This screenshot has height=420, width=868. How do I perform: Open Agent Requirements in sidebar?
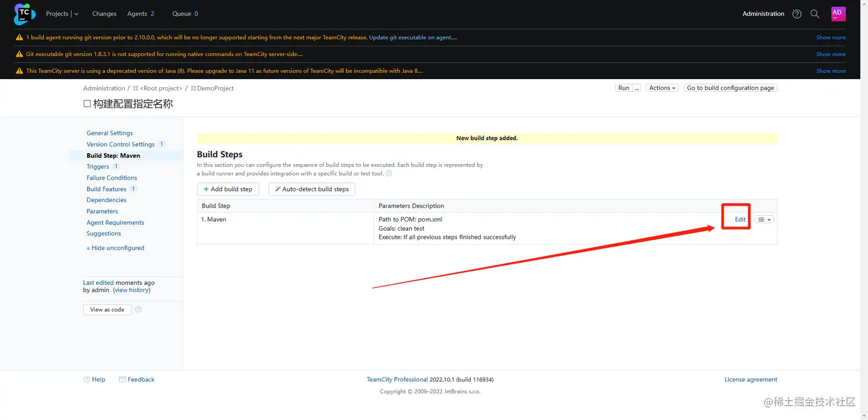click(115, 223)
